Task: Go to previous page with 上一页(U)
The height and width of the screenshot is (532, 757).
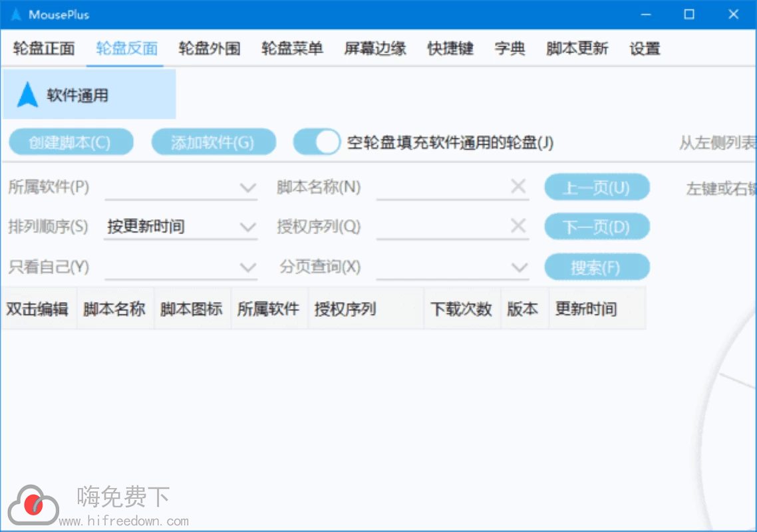Action: click(x=597, y=188)
